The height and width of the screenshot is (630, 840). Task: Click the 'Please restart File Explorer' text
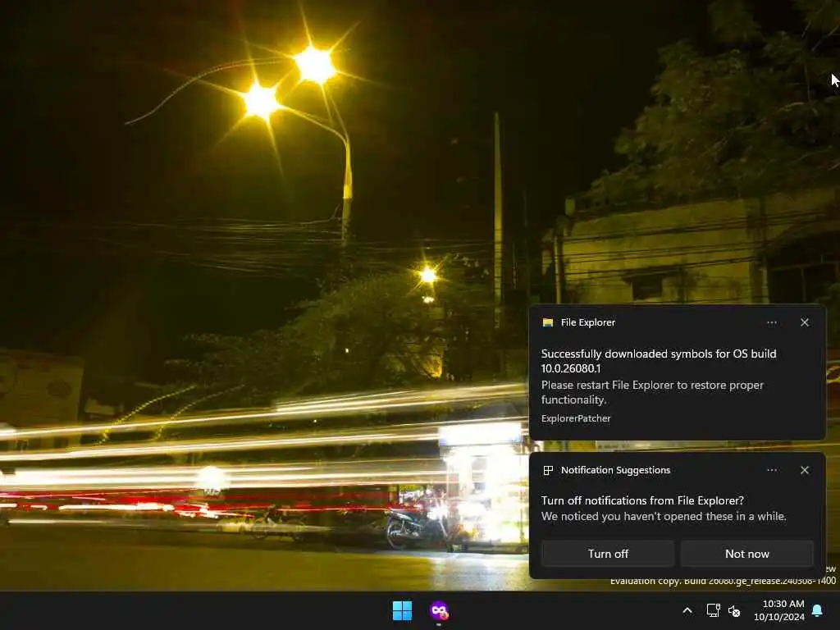coord(652,392)
